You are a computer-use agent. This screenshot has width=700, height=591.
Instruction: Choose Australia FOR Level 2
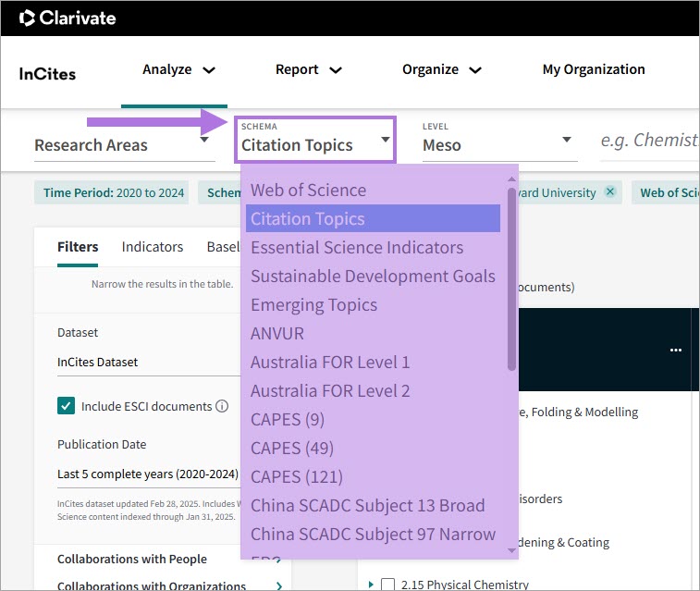[x=373, y=390]
